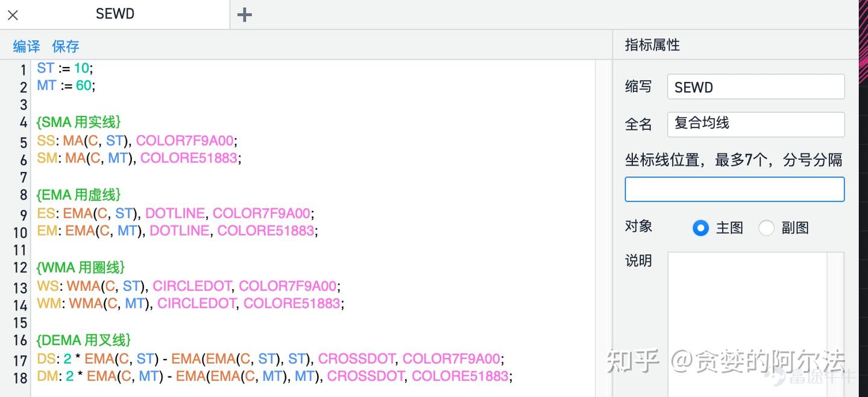Focus the 全名 field containing 复合均线
Screen dimensions: 868x397
(x=756, y=124)
